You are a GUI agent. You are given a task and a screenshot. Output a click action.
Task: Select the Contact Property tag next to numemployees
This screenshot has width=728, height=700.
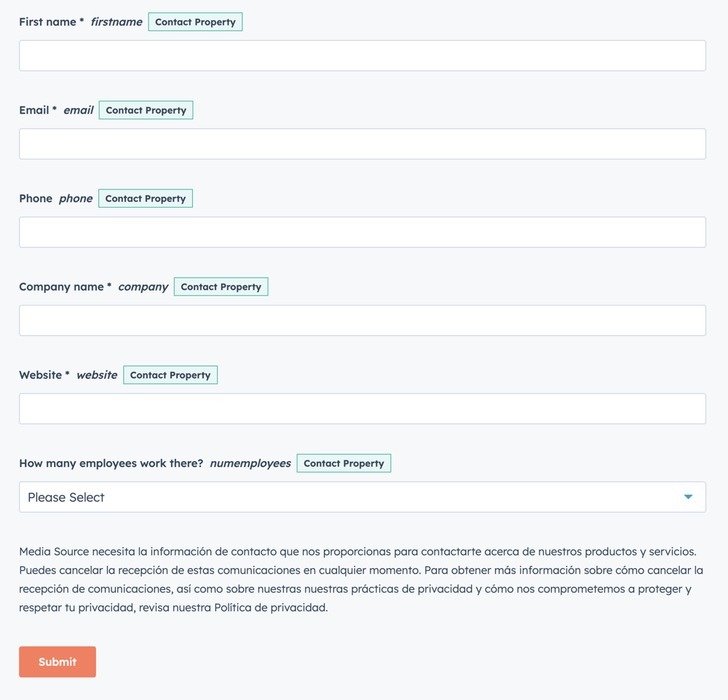(343, 463)
